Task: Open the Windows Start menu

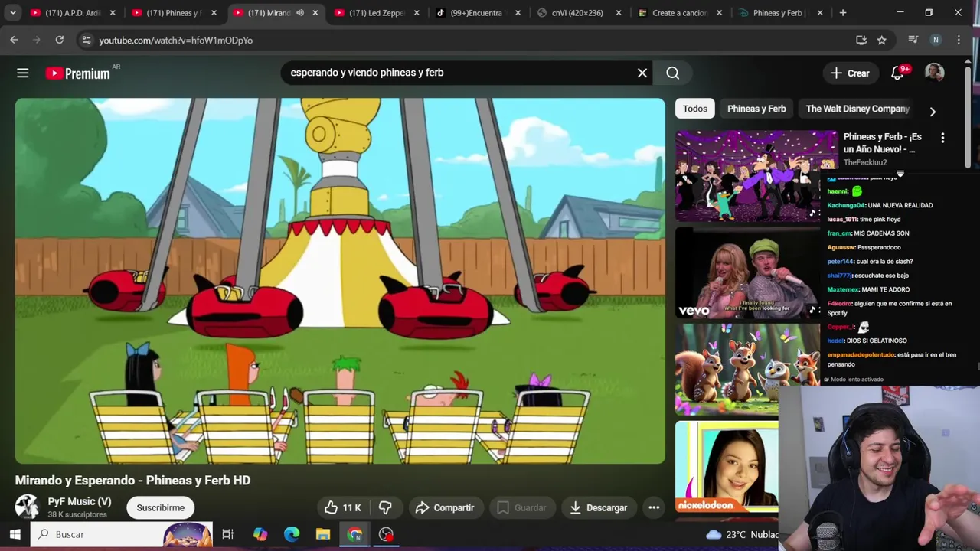Action: click(15, 534)
